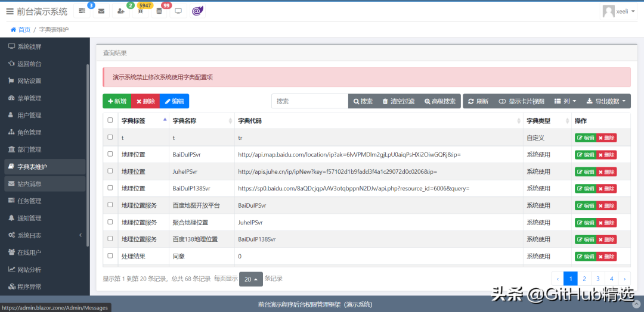Click the monitor screen icon in header
The image size is (644, 312).
click(178, 11)
